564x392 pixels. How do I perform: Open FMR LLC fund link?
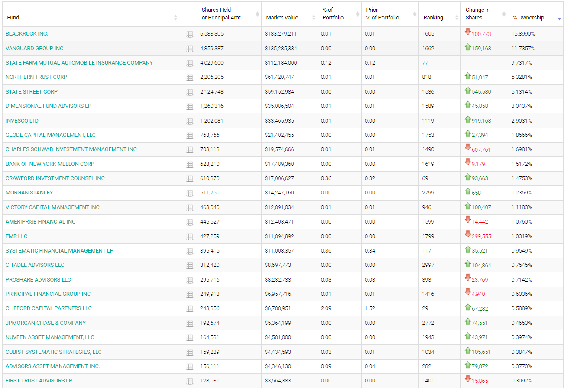coord(16,236)
